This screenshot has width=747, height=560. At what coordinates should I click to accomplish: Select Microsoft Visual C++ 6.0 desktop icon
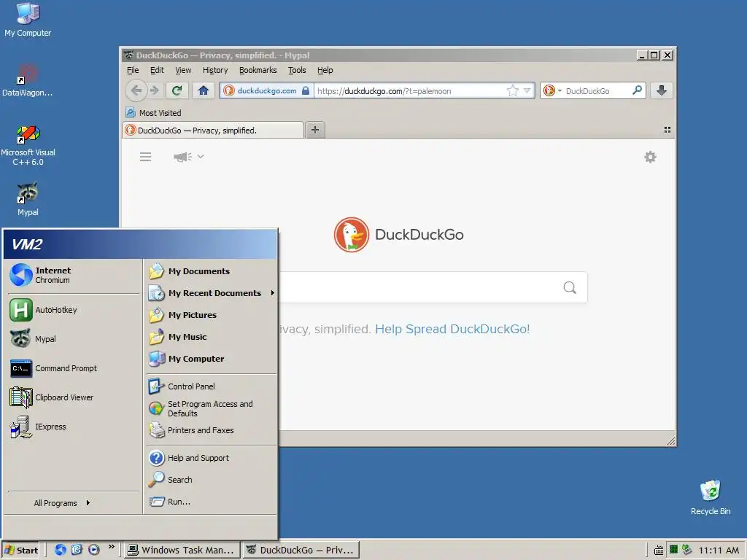[x=28, y=146]
